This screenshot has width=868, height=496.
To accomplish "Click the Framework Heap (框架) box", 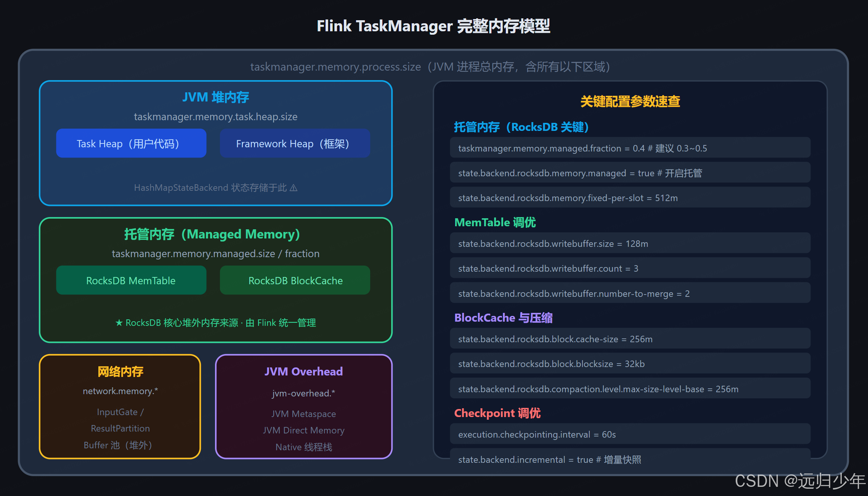I will (x=295, y=143).
